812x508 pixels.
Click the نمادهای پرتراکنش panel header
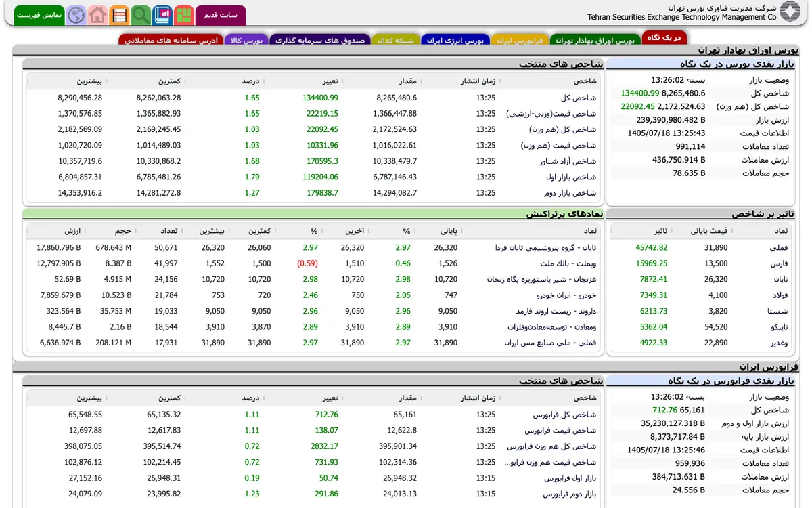click(313, 214)
